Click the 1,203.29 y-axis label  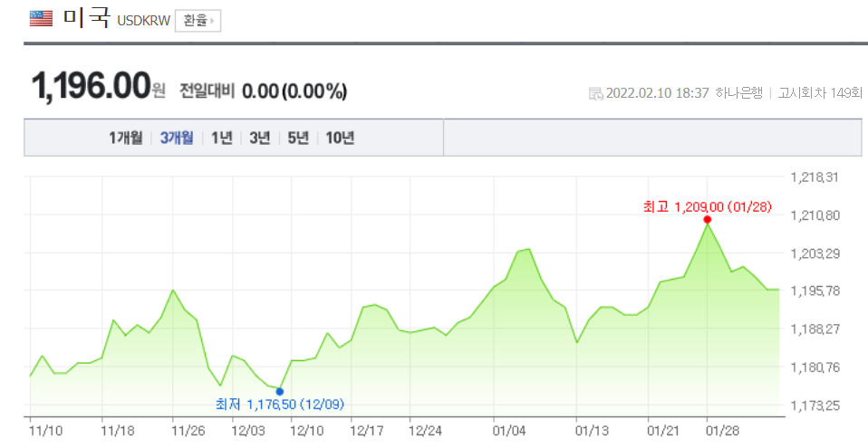point(815,253)
